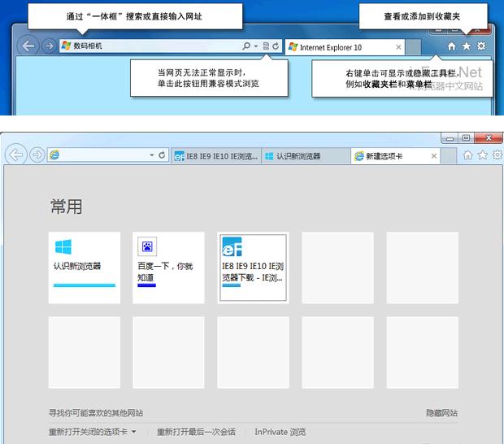The width and height of the screenshot is (504, 444).
Task: Click the 隐藏网站 link
Action: (441, 413)
